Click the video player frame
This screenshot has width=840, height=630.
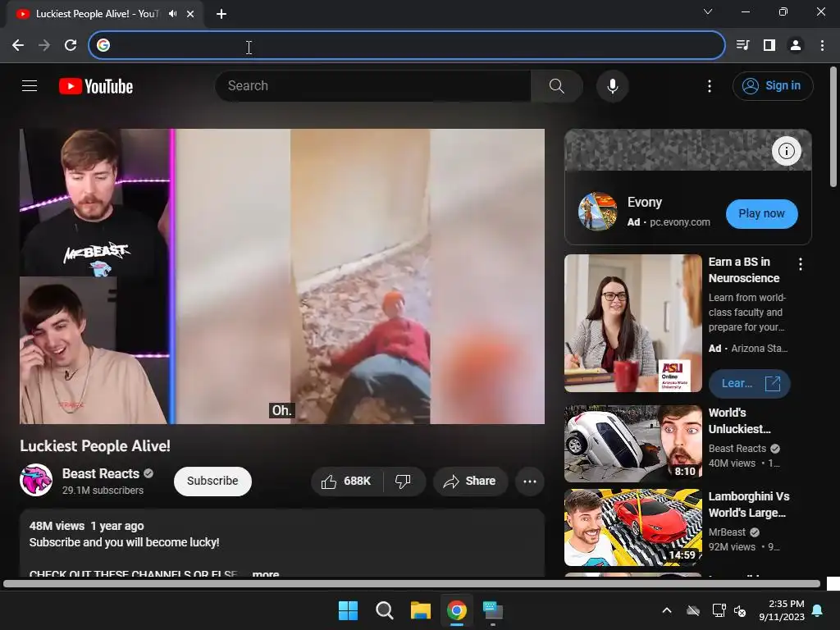pyautogui.click(x=282, y=276)
